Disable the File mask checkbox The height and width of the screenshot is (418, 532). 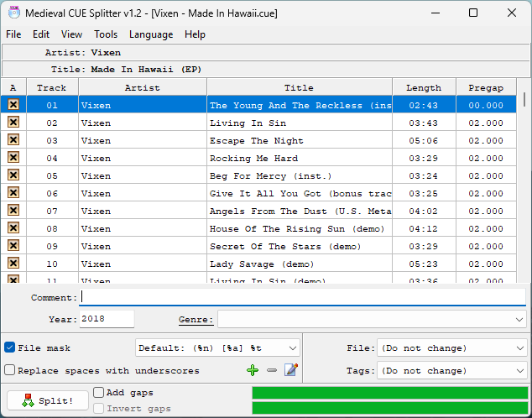click(x=10, y=347)
